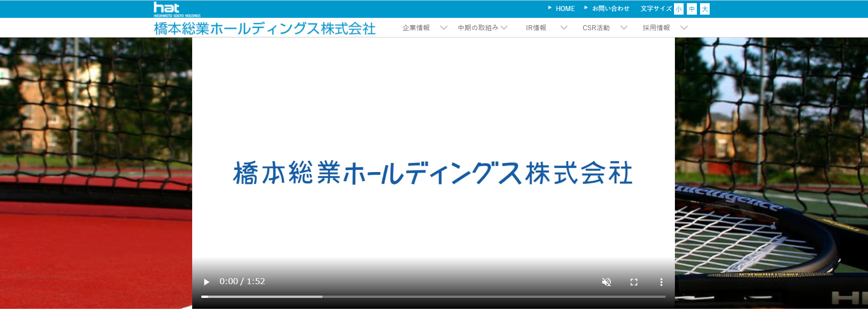The width and height of the screenshot is (868, 329).
Task: Open the CSR活動 menu item
Action: tap(596, 28)
